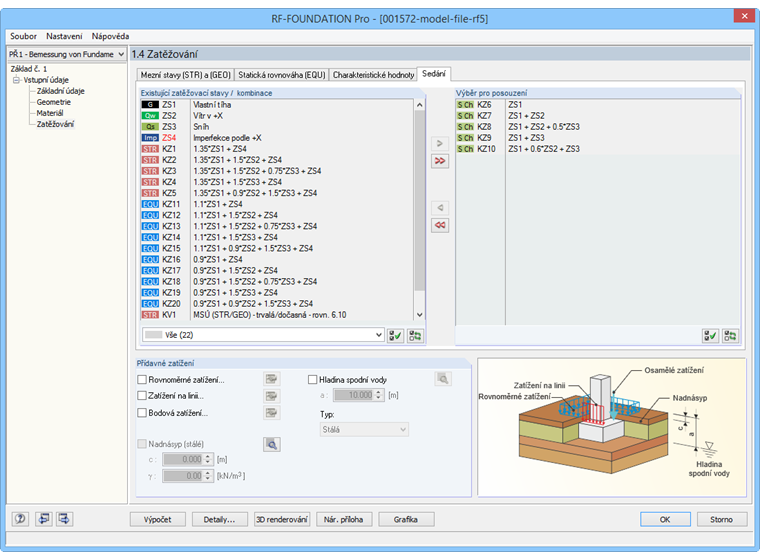Adjust the γ value spinner
The width and height of the screenshot is (760, 560).
[x=207, y=476]
